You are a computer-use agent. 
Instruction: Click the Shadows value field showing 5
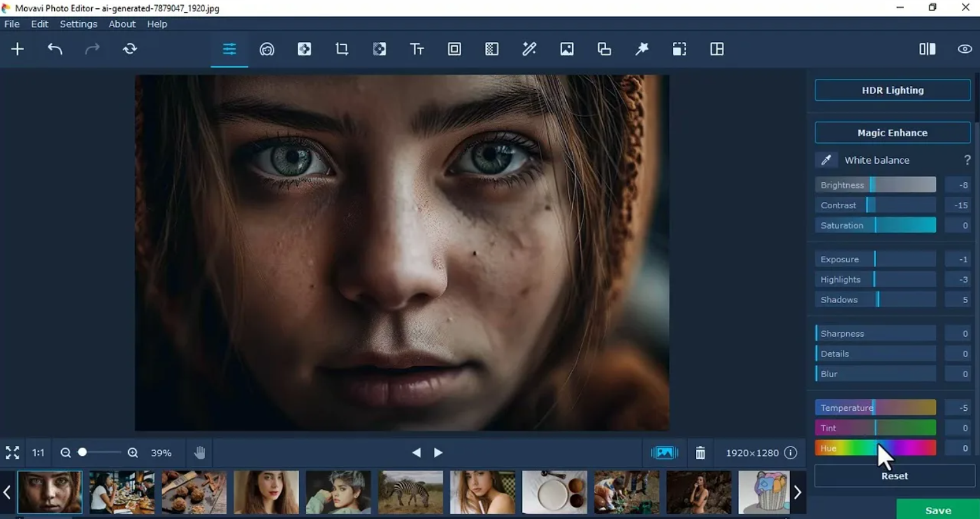pyautogui.click(x=958, y=300)
